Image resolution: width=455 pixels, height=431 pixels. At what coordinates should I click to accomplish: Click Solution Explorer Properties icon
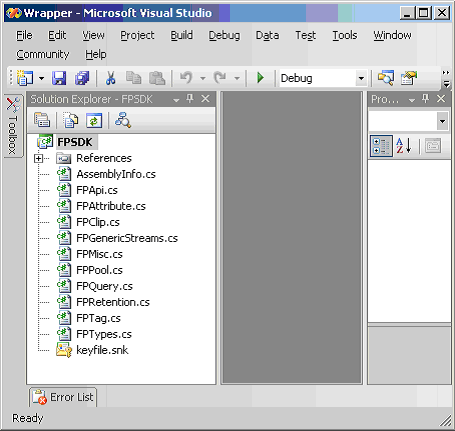click(42, 120)
